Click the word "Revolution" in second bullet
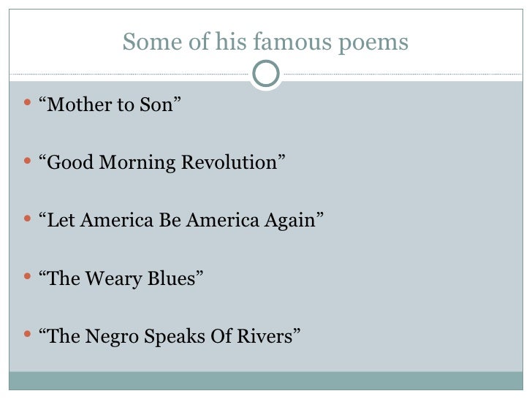The height and width of the screenshot is (399, 532). point(229,162)
